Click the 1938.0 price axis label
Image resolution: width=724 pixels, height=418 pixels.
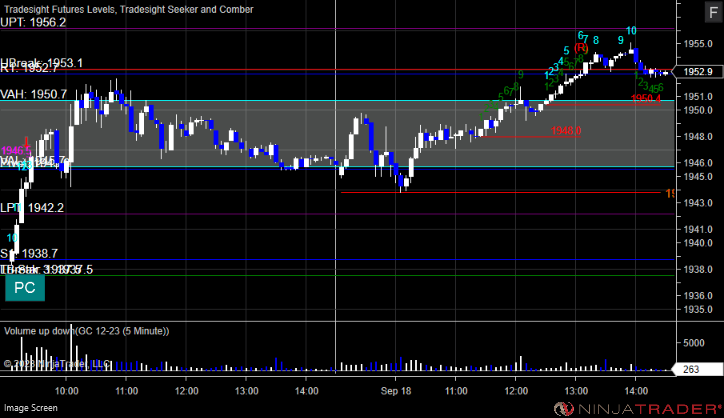[698, 269]
